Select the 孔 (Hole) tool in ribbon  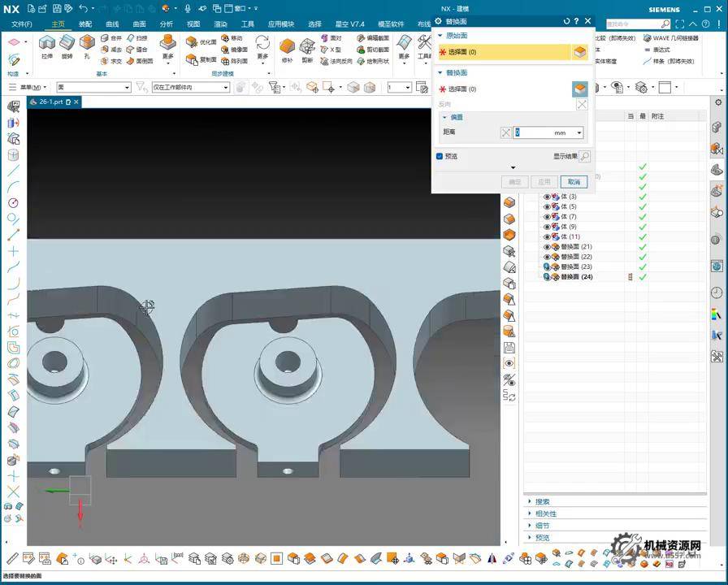(x=87, y=43)
